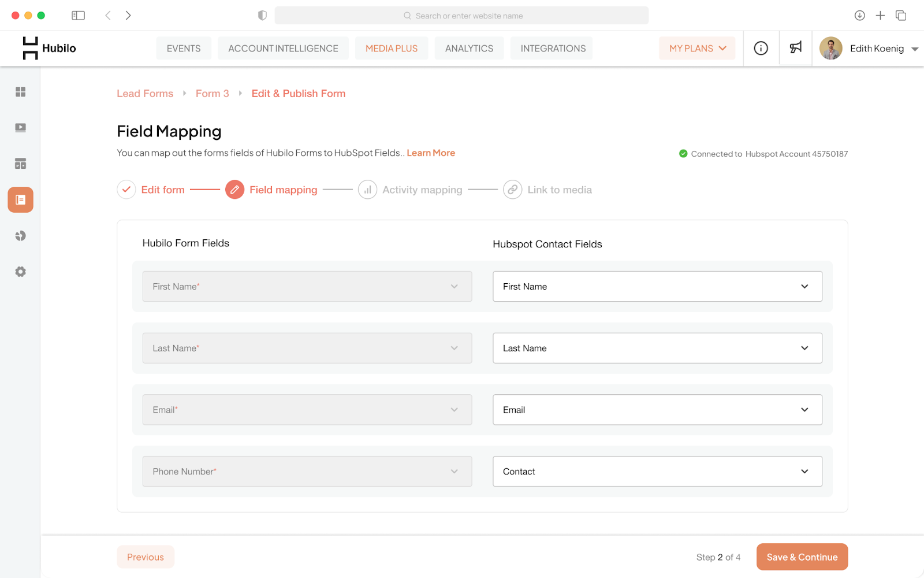This screenshot has width=924, height=578.
Task: Open the Last Name Hubspot field dropdown
Action: pyautogui.click(x=657, y=348)
